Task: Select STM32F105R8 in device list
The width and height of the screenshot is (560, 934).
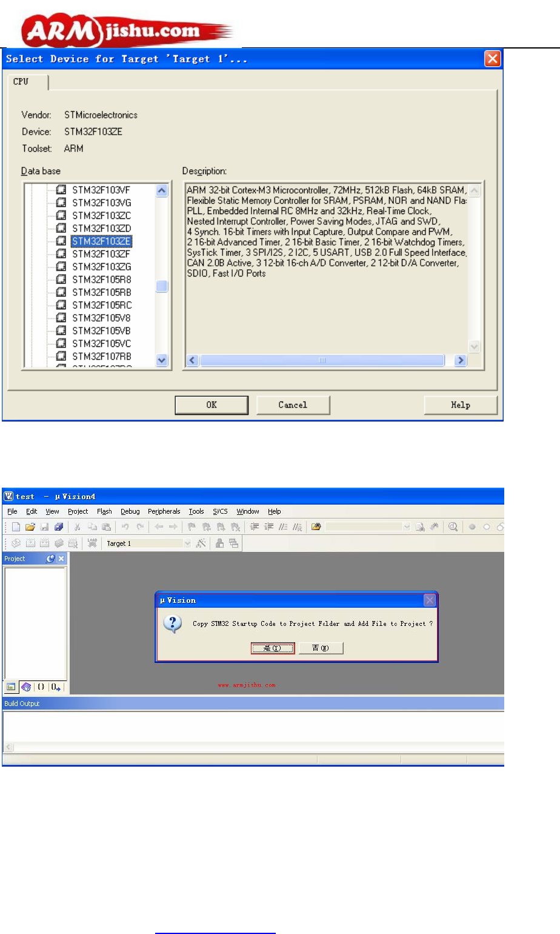Action: [101, 279]
